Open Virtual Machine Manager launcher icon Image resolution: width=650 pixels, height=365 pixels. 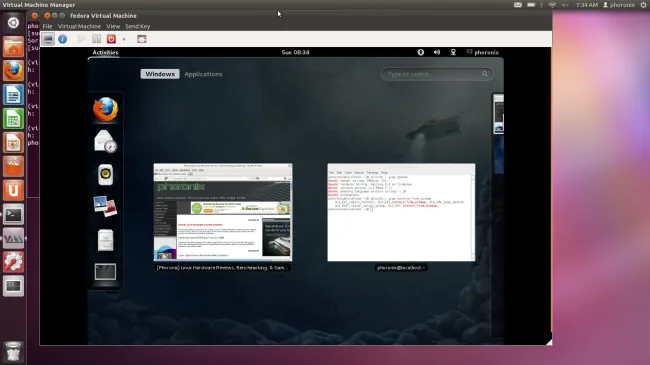(13, 238)
